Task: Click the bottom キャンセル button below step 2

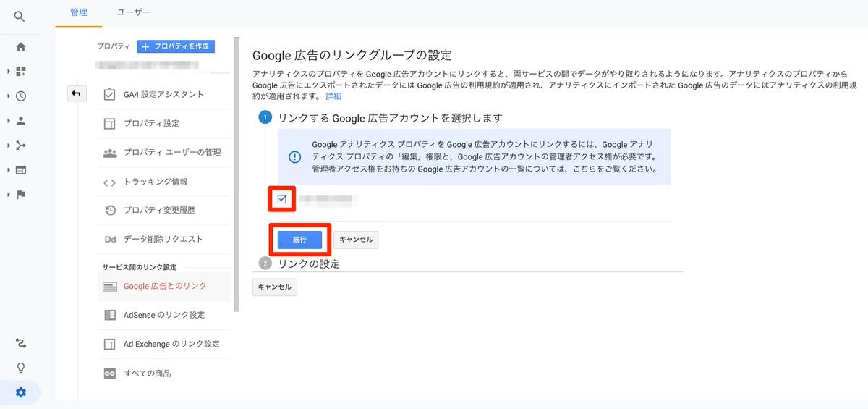Action: click(275, 287)
